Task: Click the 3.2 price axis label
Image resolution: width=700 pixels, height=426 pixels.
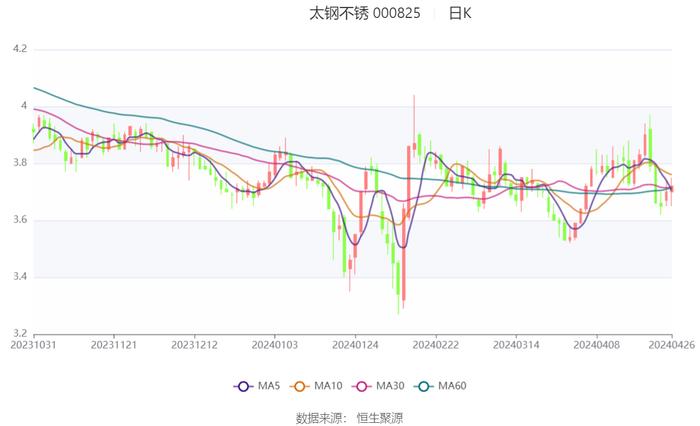Action: (19, 333)
